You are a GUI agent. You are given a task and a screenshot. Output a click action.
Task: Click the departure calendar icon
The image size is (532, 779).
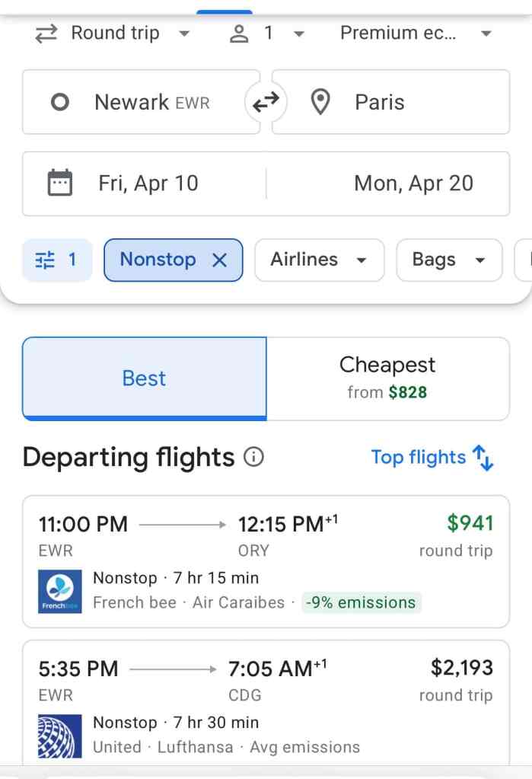click(60, 184)
